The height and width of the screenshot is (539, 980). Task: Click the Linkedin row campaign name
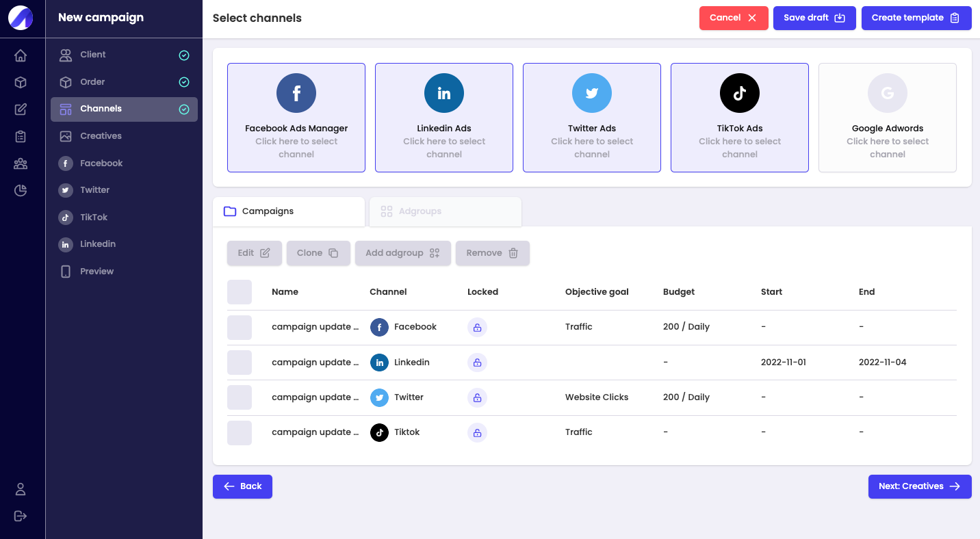tap(315, 363)
